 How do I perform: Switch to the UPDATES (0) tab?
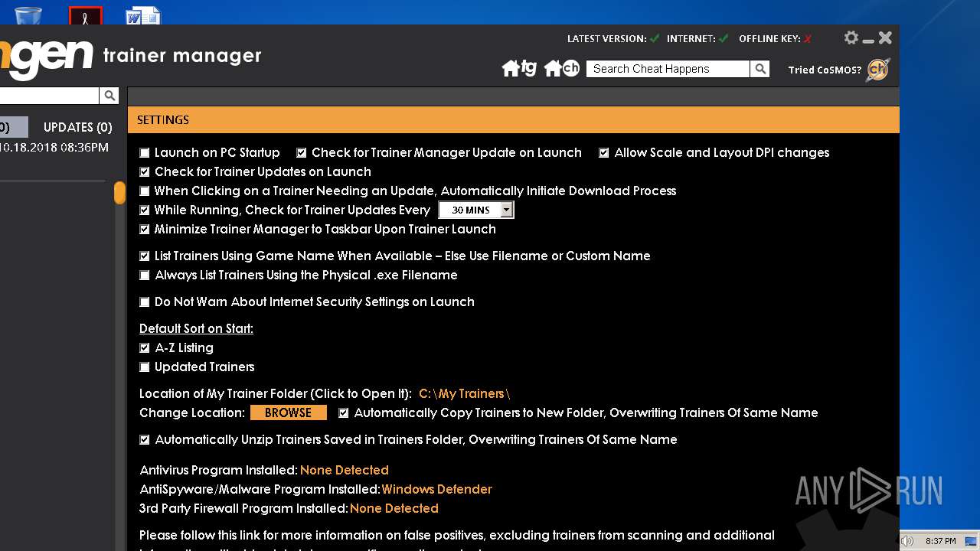pyautogui.click(x=77, y=127)
